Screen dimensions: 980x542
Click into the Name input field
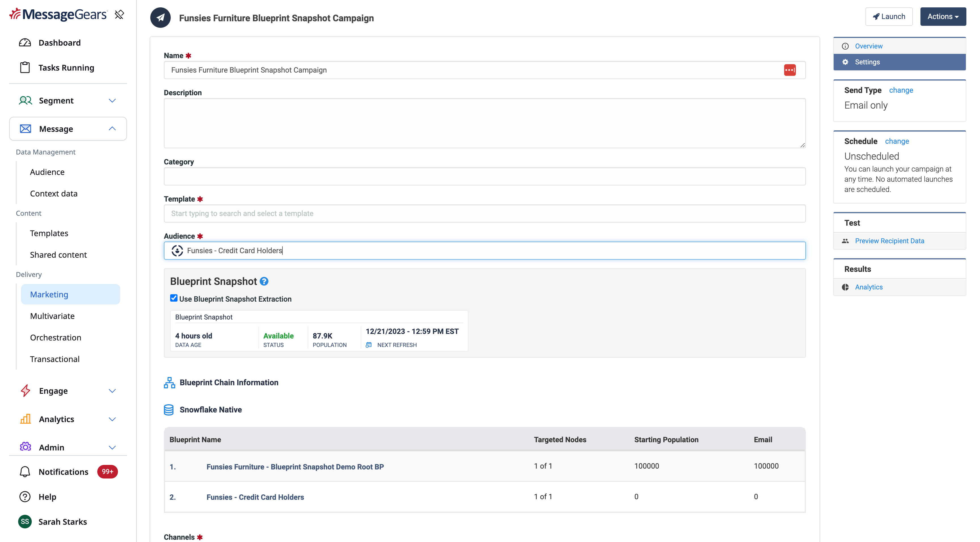[485, 70]
